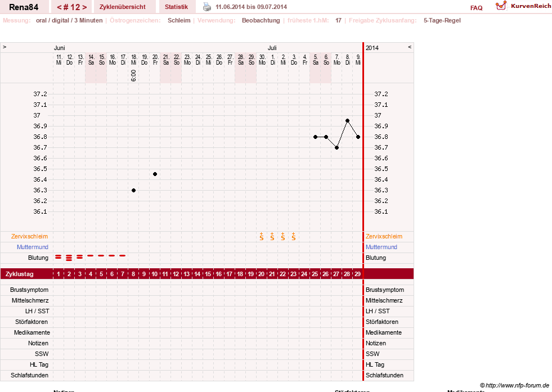Screen dimensions: 552x392
Task: Click the Rena84 username
Action: pos(24,7)
